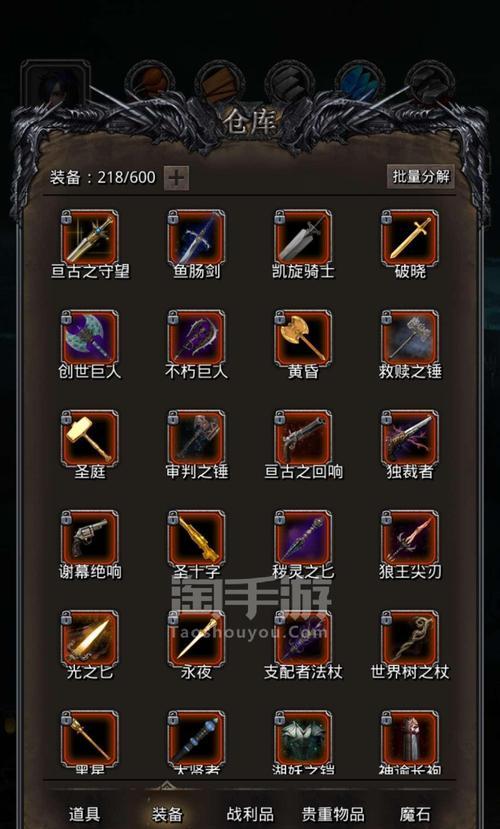Open the 魔石 tab

click(x=415, y=814)
